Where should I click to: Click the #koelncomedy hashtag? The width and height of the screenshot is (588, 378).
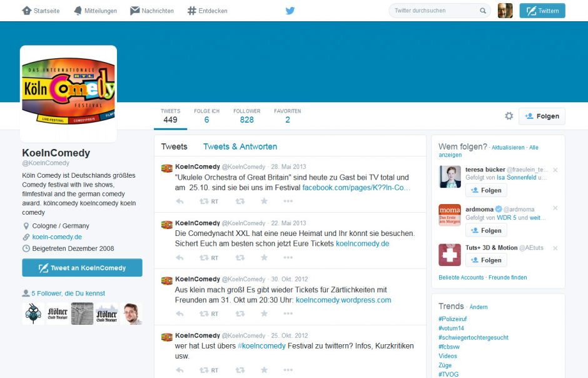(261, 345)
